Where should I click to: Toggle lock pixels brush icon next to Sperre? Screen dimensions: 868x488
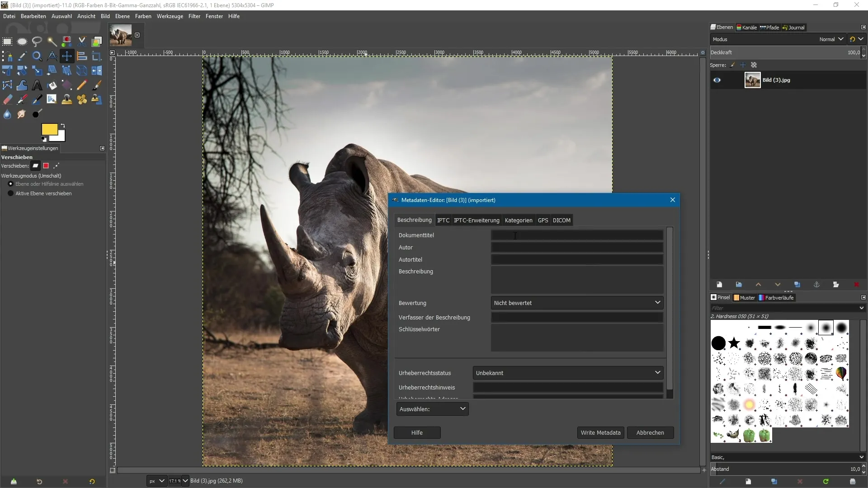click(732, 65)
